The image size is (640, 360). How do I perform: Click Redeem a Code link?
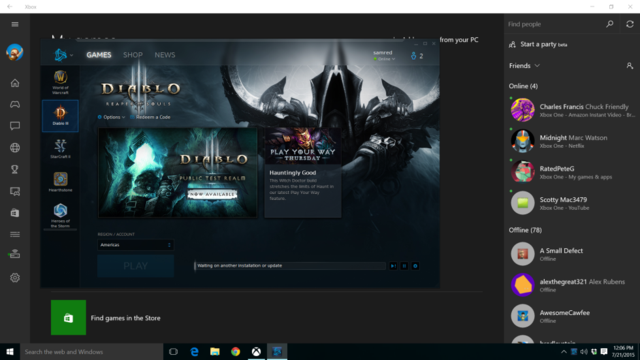(150, 117)
